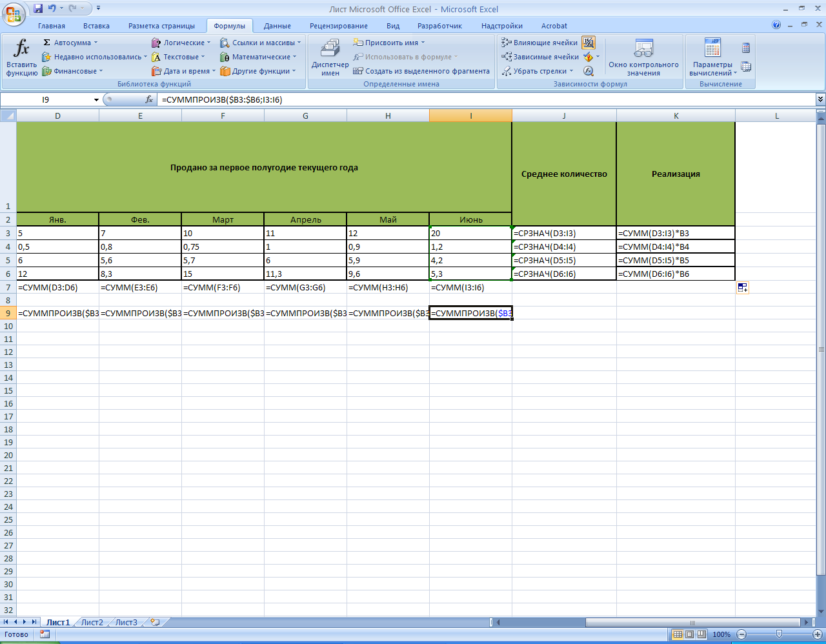
Task: Click the Select All corner button
Action: [x=8, y=116]
